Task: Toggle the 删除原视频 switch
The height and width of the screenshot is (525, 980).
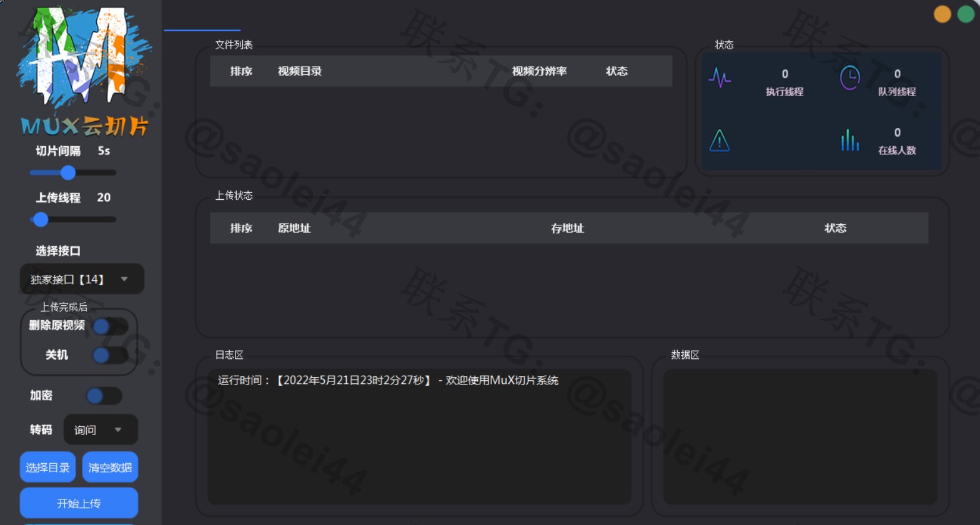Action: (x=111, y=326)
